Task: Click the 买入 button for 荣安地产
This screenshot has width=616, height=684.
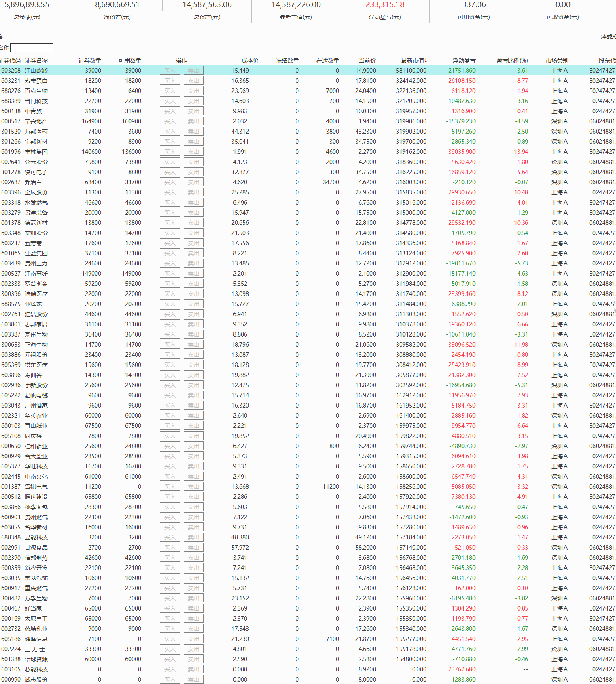Action: tap(170, 121)
